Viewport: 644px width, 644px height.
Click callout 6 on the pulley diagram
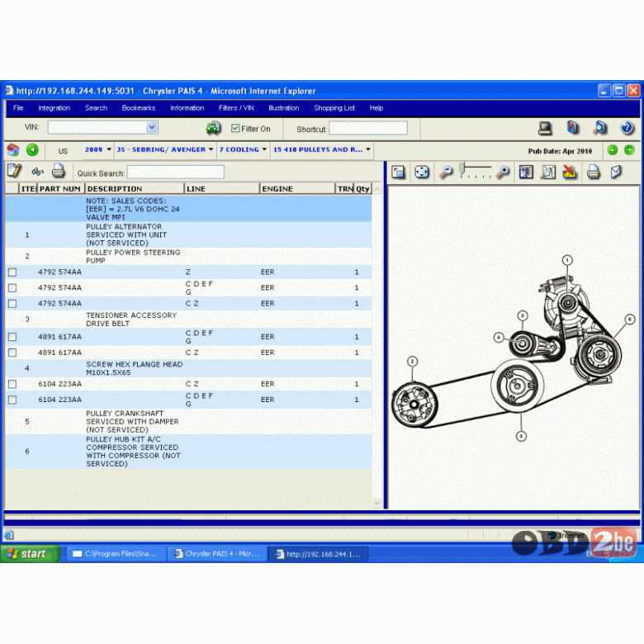[x=630, y=320]
